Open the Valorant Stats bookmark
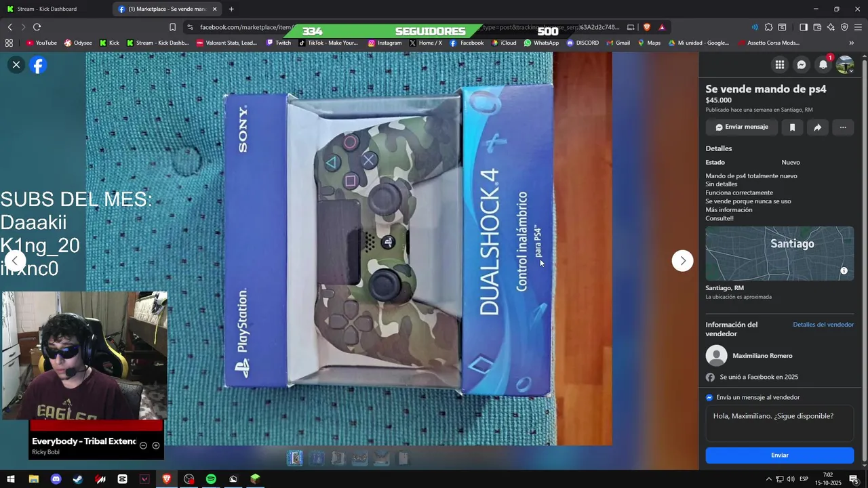This screenshot has height=488, width=868. pos(226,43)
